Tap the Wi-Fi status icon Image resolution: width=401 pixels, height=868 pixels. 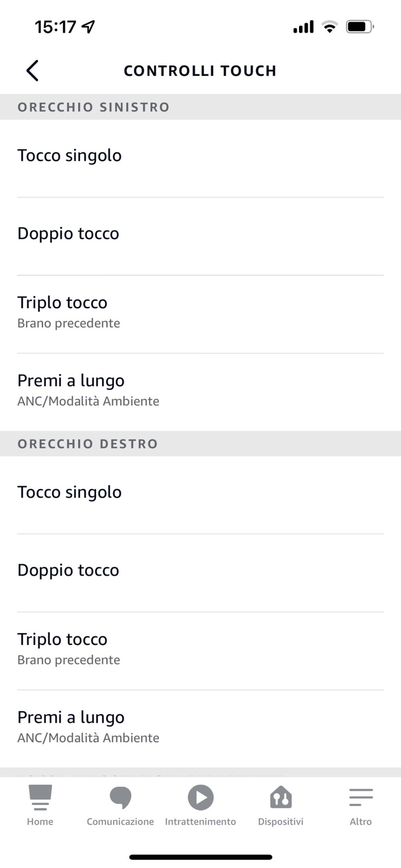pyautogui.click(x=329, y=27)
